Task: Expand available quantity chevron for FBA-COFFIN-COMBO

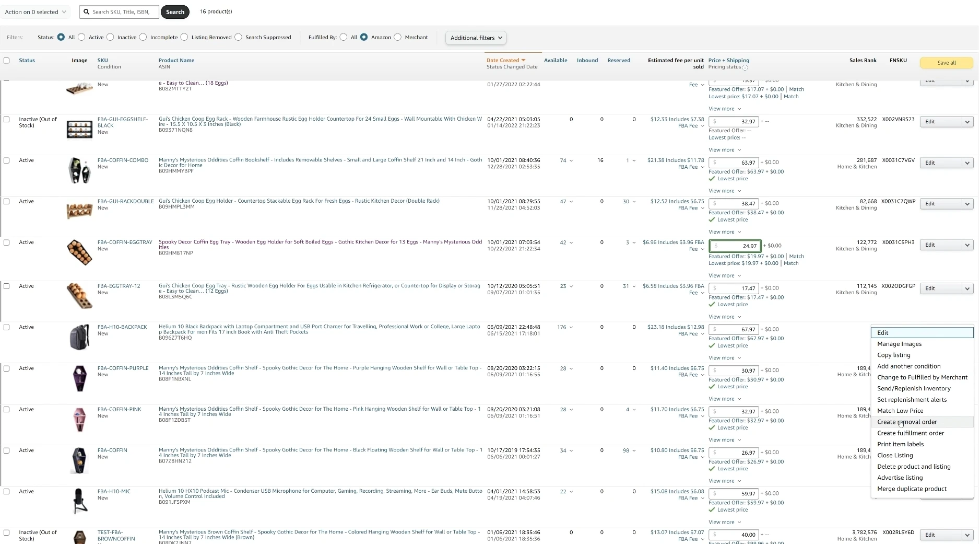Action: (571, 161)
